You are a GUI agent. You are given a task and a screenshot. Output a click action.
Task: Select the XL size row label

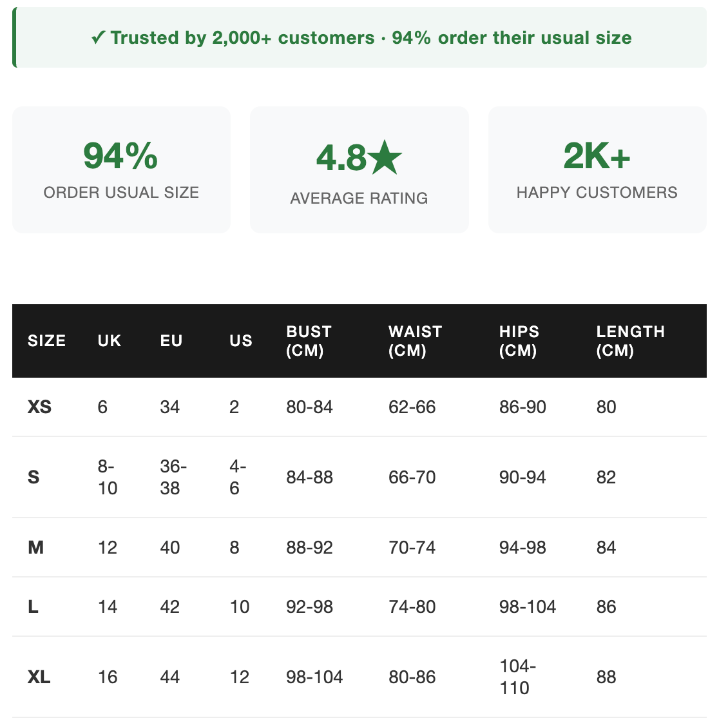[39, 677]
